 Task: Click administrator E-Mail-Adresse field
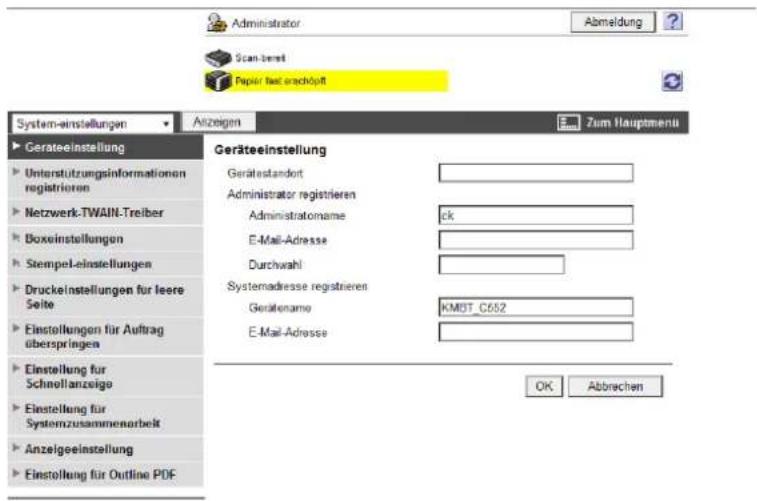tap(536, 239)
